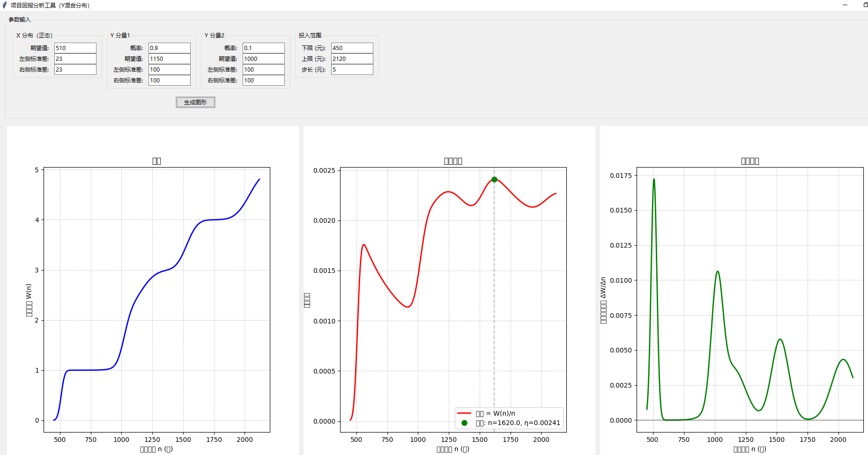Focus the Y 分量1 右侧标准差 input field
The width and height of the screenshot is (868, 455).
click(169, 80)
